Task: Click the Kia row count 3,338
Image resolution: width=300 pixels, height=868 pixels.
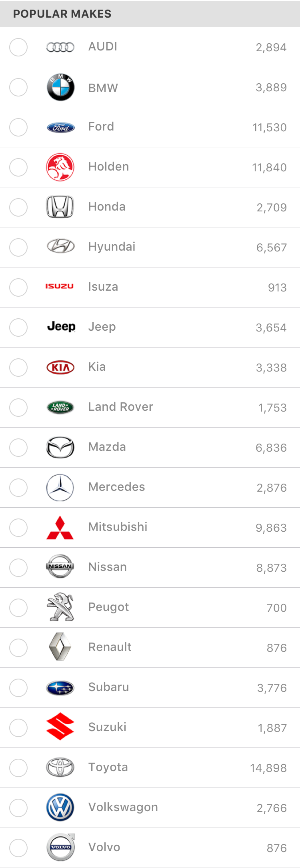Action: point(271,368)
